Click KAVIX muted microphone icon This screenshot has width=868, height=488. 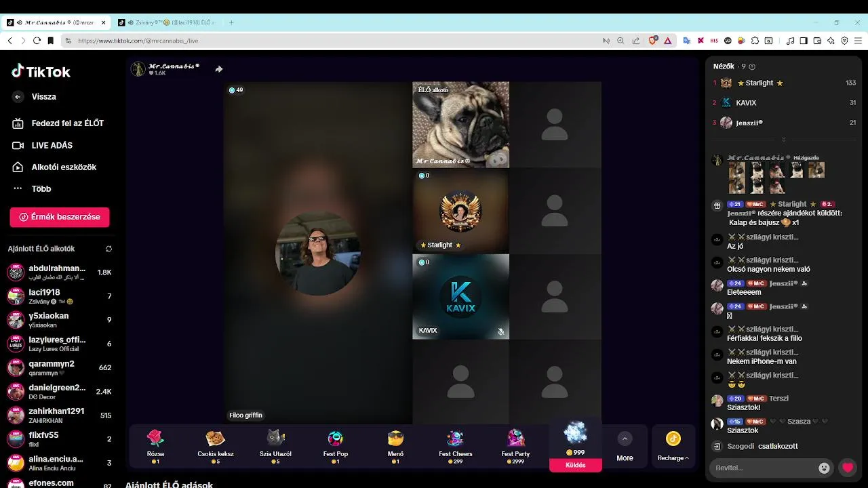[500, 331]
